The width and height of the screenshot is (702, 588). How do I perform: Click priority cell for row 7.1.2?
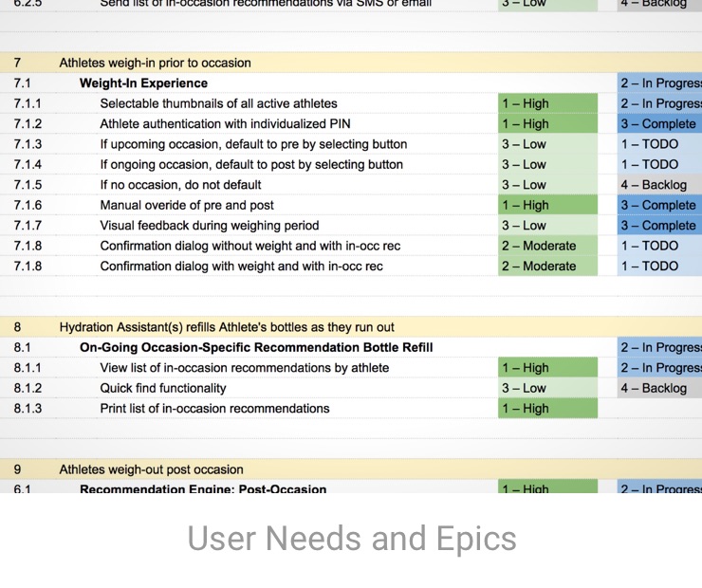pyautogui.click(x=547, y=124)
